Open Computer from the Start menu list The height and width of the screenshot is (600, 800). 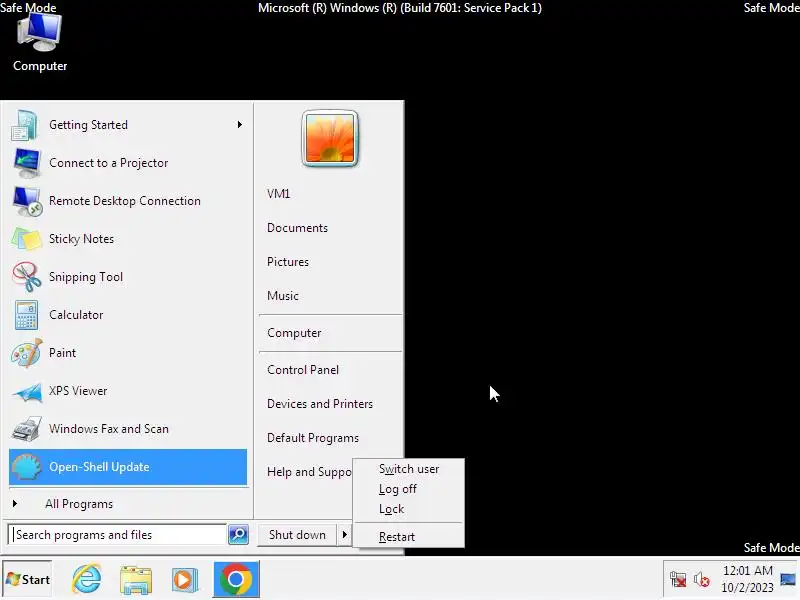[x=294, y=333]
